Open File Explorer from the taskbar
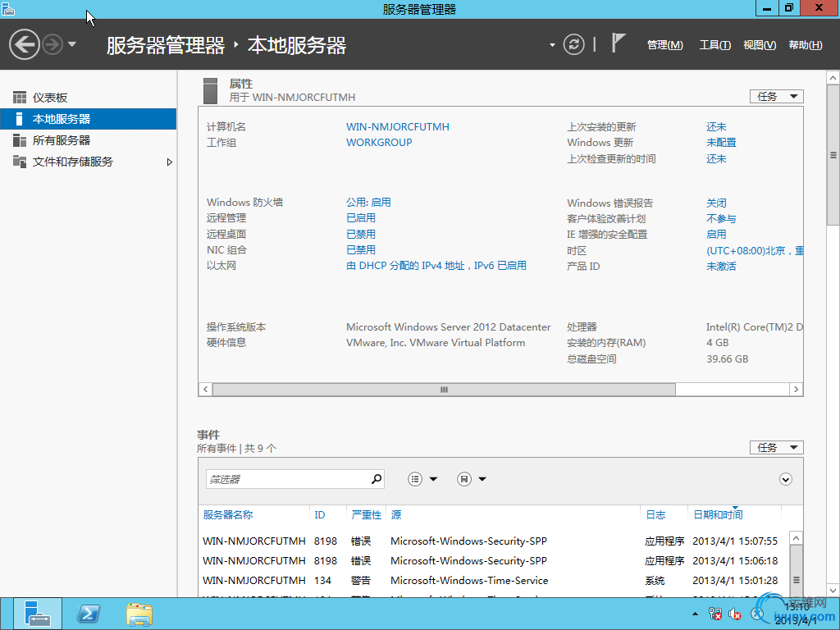 (139, 614)
